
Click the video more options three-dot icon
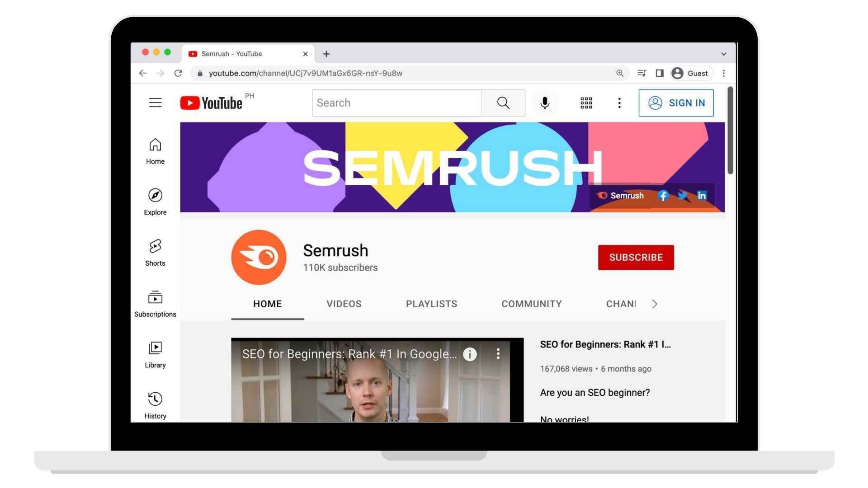coord(498,354)
